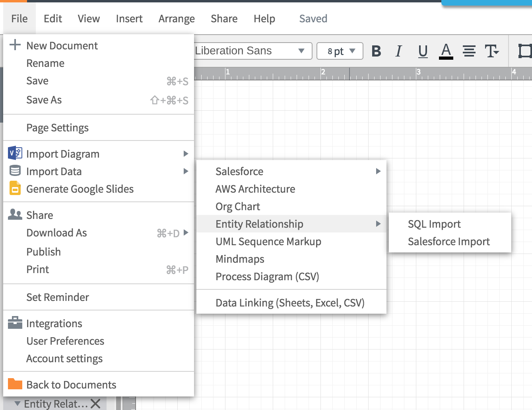Viewport: 532px width, 410px height.
Task: Select Process Diagram (CSV) option
Action: (291, 277)
